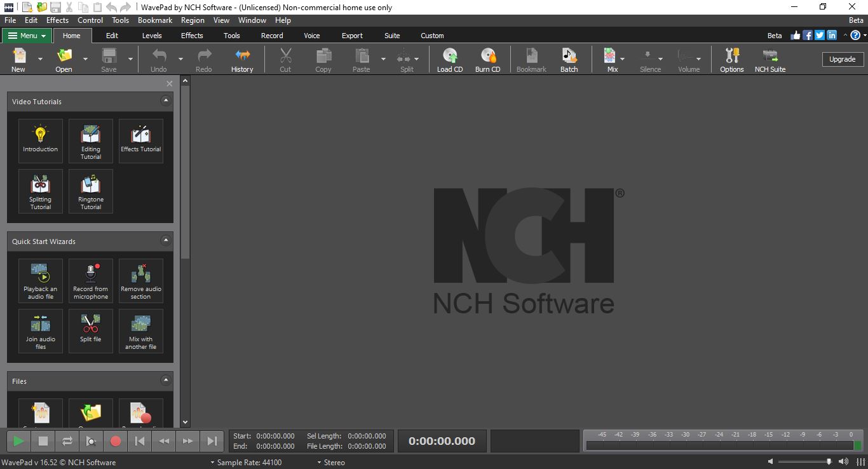Collapse the Video Tutorials section
The height and width of the screenshot is (469, 868).
pos(166,100)
